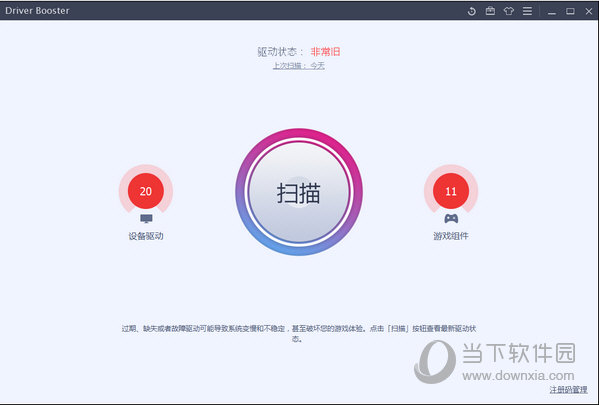Open the skin/theme shirt icon

(508, 11)
